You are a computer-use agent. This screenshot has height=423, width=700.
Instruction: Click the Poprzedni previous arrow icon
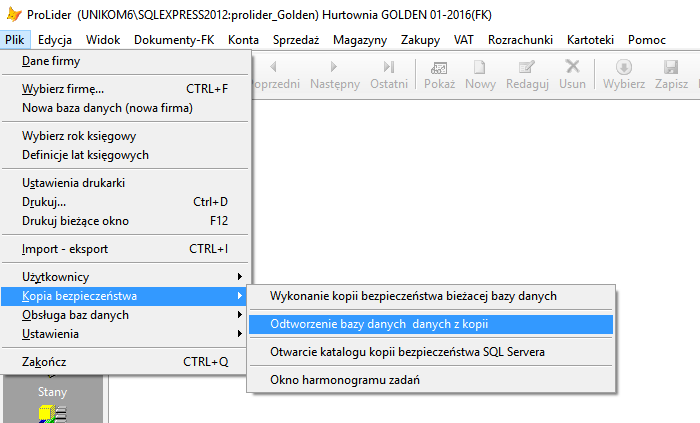(x=273, y=67)
